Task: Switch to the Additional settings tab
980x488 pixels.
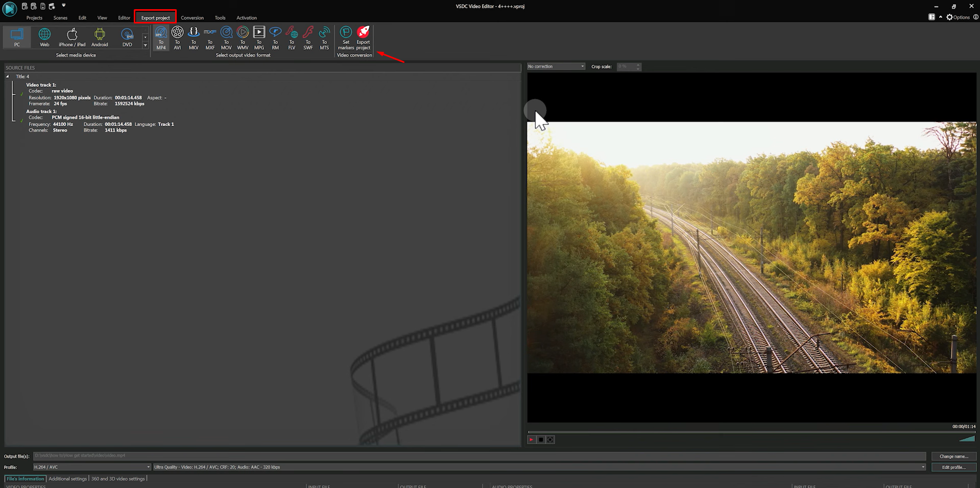Action: point(67,478)
